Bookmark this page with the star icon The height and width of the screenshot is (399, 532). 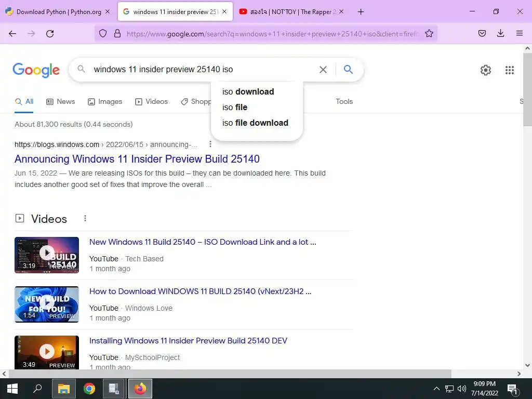(429, 33)
